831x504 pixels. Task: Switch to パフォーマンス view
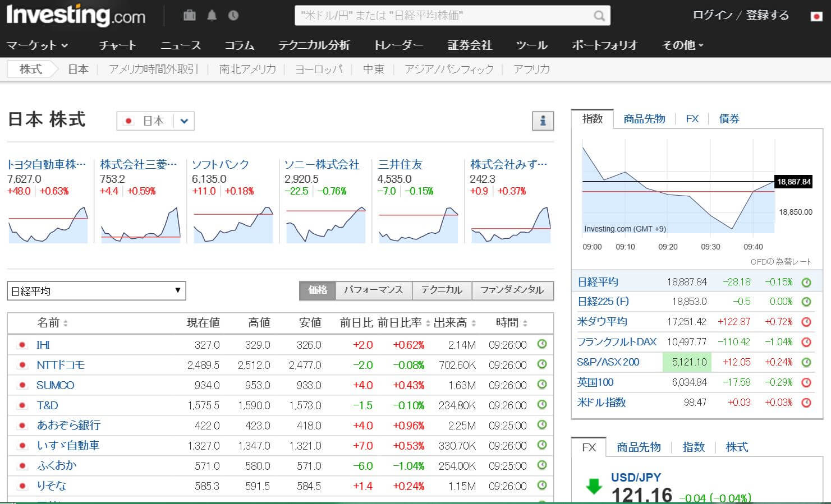(x=374, y=290)
